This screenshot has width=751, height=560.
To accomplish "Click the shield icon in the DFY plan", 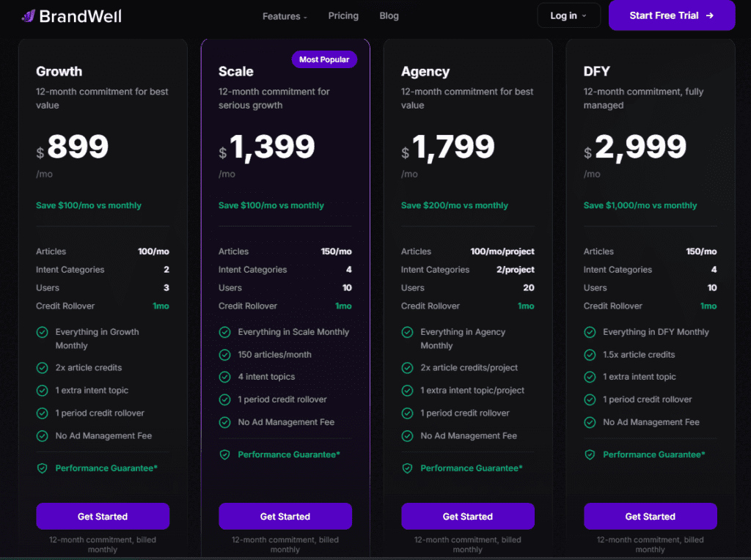I will tap(590, 455).
